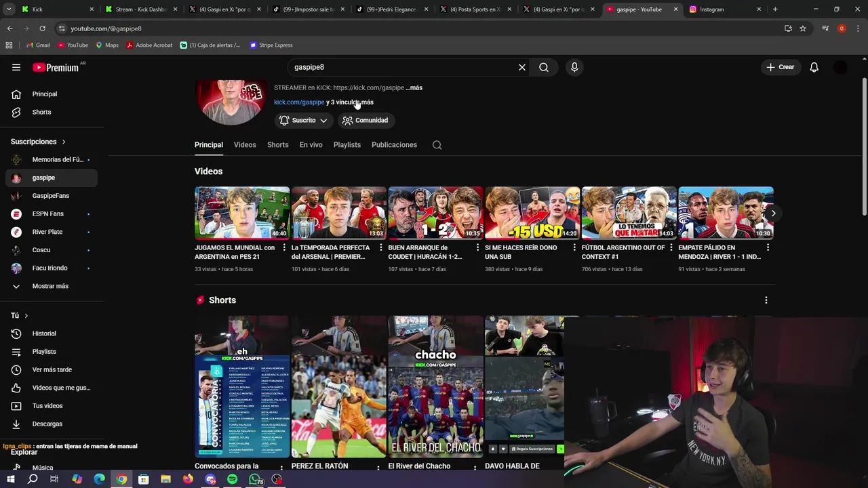
Task: Open River Plate subscription channel
Action: point(52,232)
